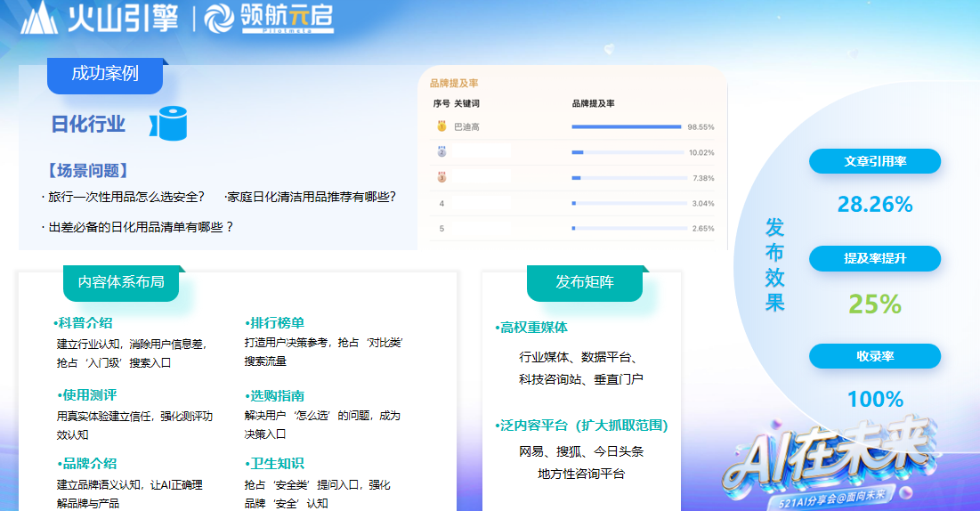
Task: Click the 品牌提及率 orange card title
Action: [454, 83]
